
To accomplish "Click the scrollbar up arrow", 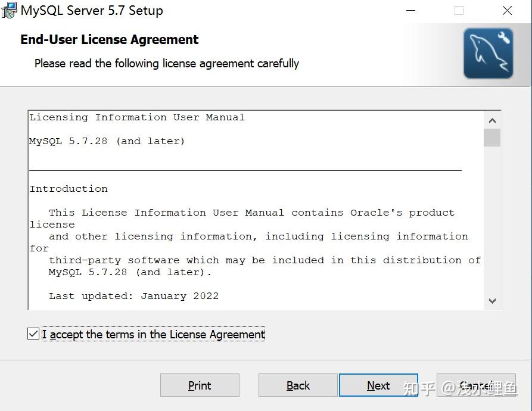I will (x=492, y=119).
